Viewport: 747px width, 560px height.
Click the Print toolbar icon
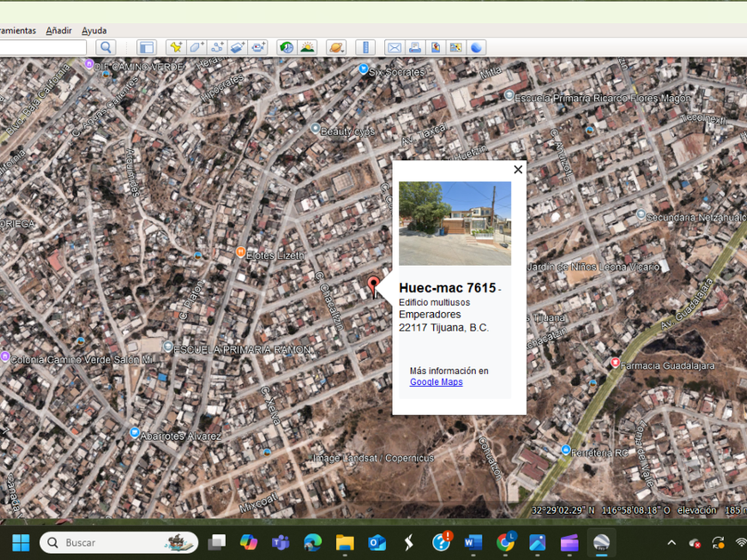coord(414,47)
